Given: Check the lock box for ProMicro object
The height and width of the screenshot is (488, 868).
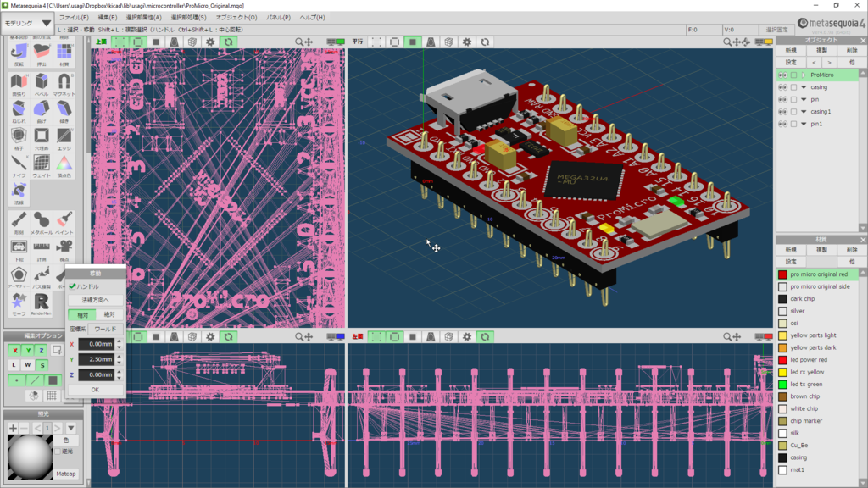Looking at the screenshot, I should tap(793, 75).
